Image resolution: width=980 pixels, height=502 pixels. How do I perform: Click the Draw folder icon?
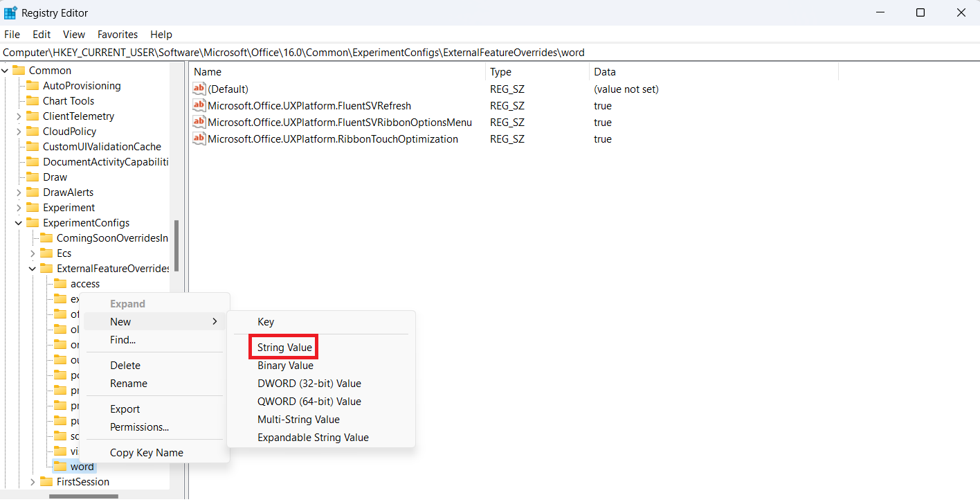click(33, 177)
